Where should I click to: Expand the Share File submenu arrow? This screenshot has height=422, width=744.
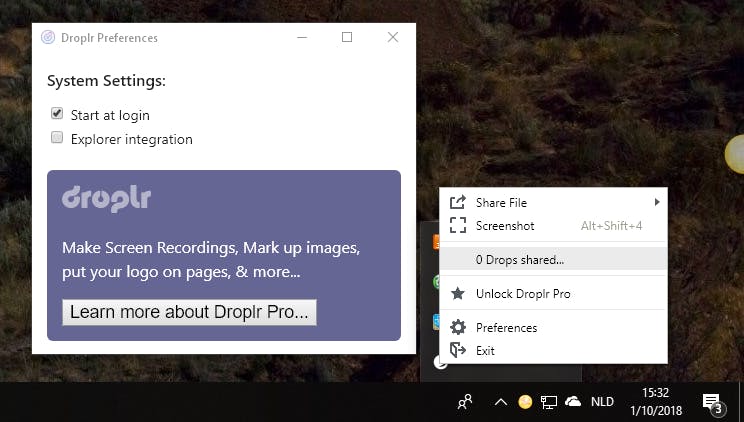click(657, 202)
